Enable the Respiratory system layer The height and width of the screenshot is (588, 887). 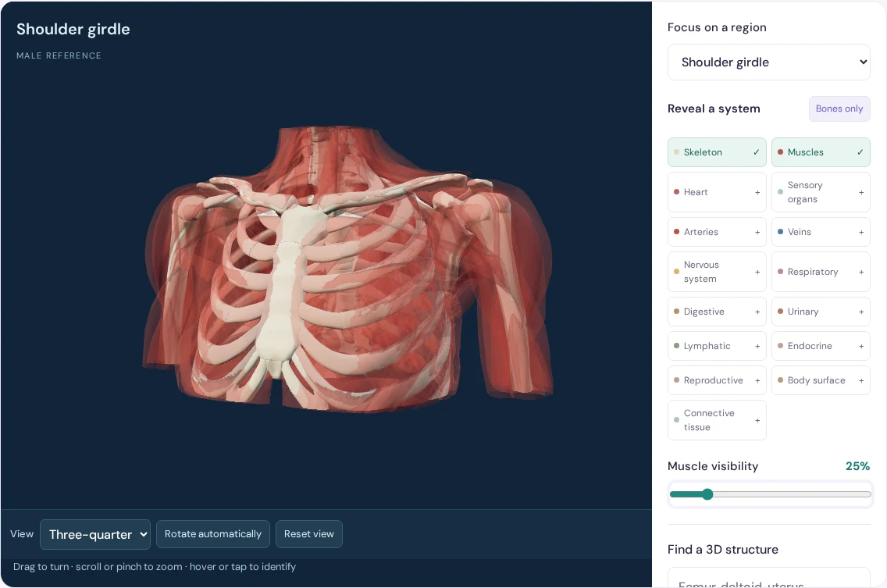click(x=821, y=272)
